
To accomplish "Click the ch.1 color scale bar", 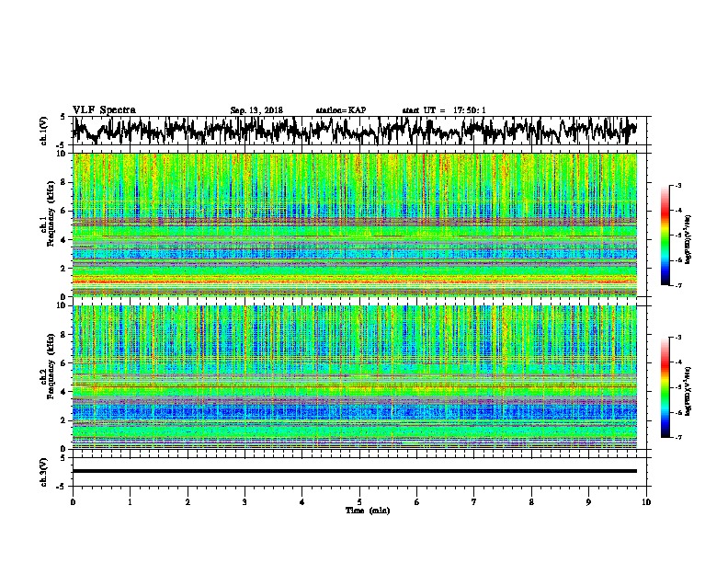I will tap(665, 236).
